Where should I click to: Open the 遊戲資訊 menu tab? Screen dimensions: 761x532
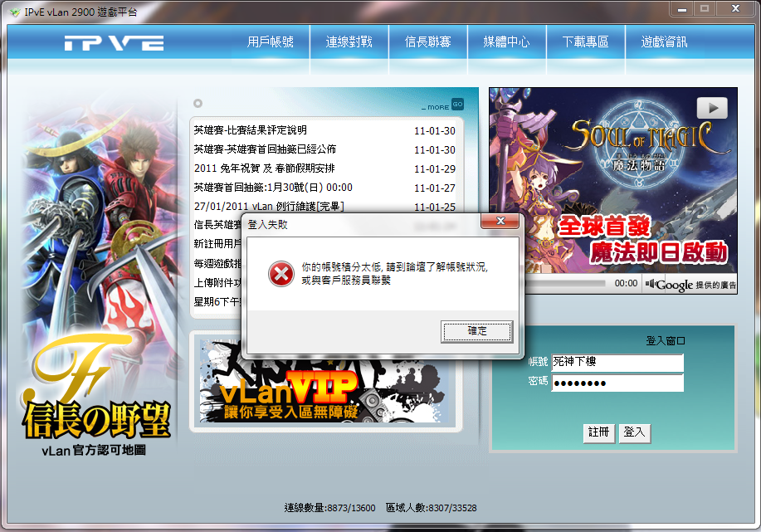pyautogui.click(x=664, y=42)
